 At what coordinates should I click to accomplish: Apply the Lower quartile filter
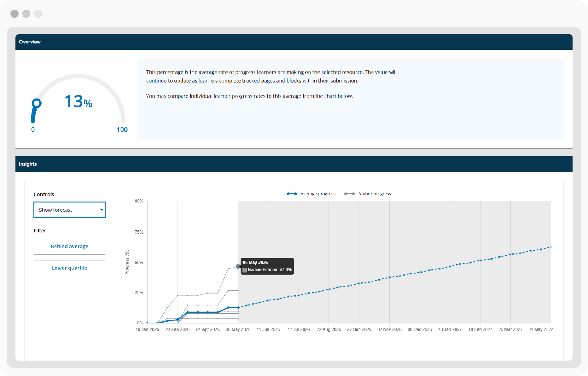point(69,268)
